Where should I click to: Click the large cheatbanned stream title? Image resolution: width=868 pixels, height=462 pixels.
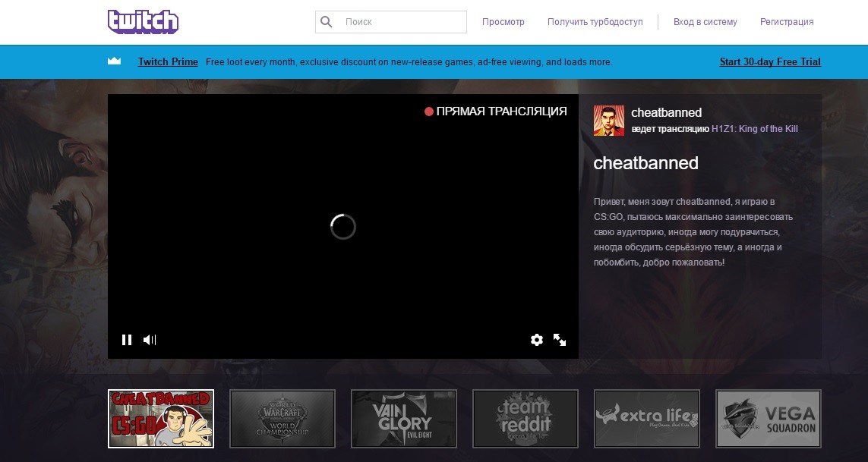[645, 163]
